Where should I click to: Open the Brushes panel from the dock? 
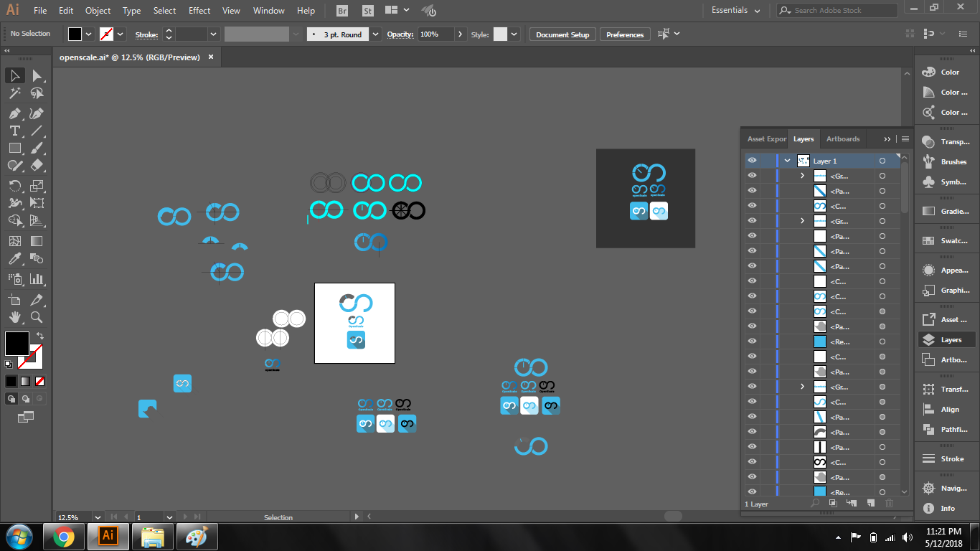click(946, 161)
